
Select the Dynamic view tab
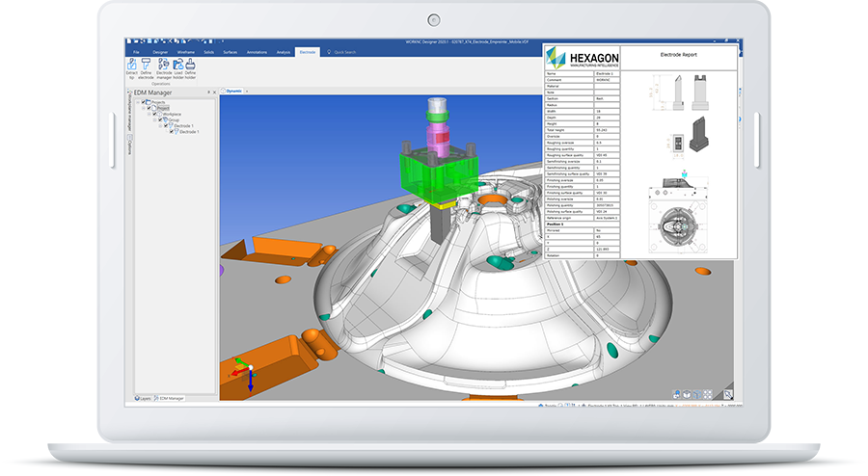pos(232,91)
